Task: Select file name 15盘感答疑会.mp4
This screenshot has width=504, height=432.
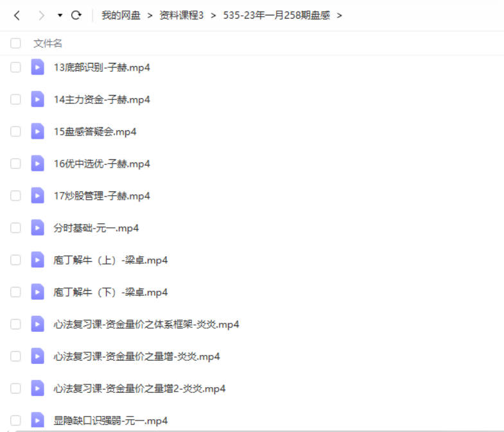Action: [x=95, y=132]
